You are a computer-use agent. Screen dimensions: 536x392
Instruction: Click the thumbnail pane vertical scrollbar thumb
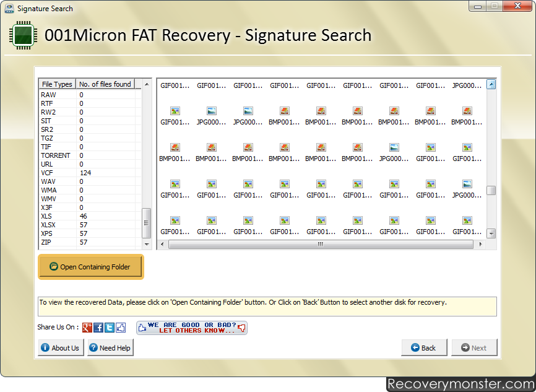pos(491,190)
